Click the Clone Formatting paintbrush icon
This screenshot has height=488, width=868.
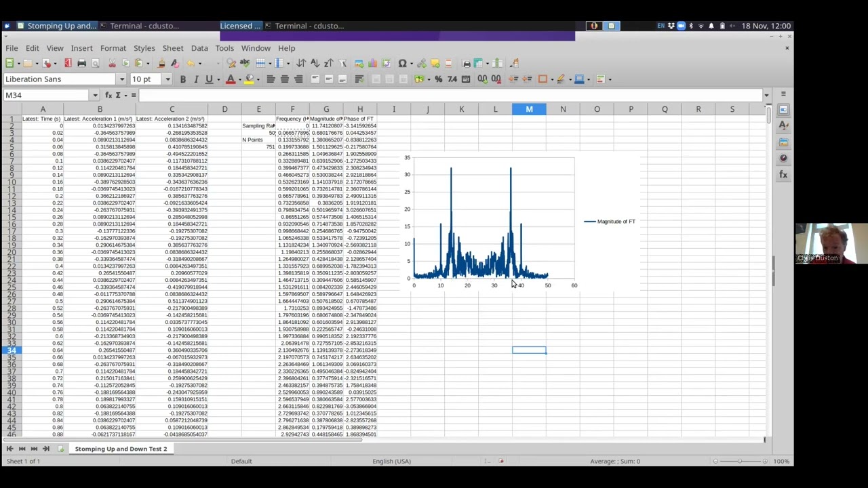161,63
